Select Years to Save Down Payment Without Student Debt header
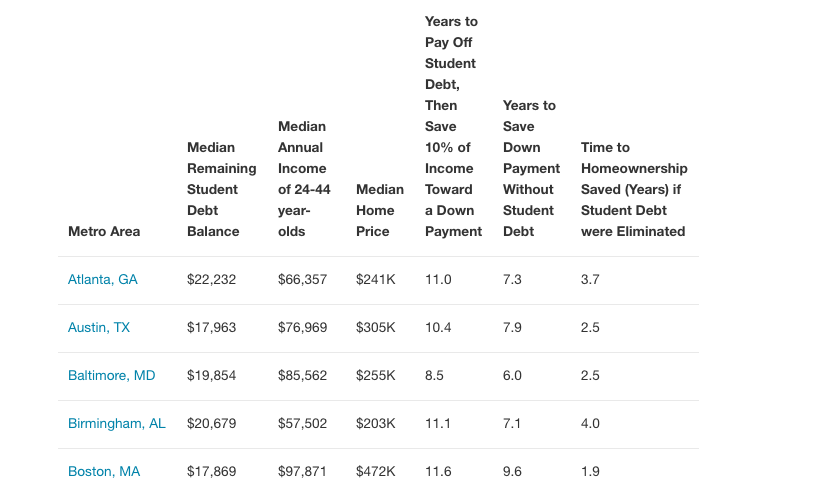 click(529, 168)
